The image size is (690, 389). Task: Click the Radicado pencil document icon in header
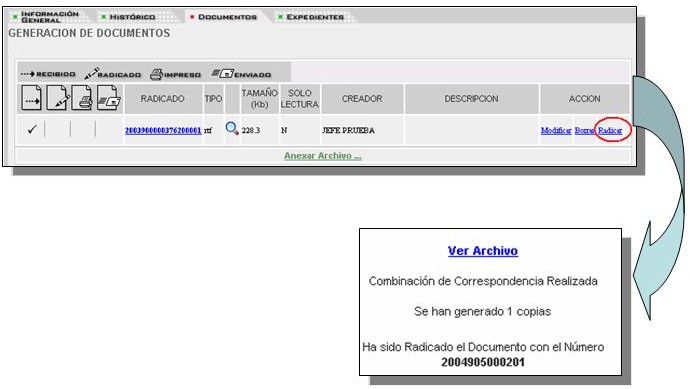pos(57,98)
